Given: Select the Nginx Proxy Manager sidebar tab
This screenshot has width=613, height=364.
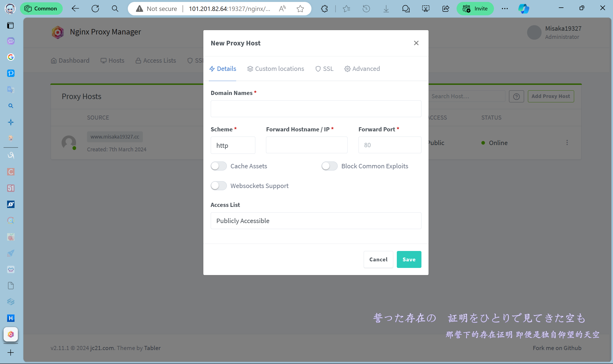Looking at the screenshot, I should [x=11, y=334].
